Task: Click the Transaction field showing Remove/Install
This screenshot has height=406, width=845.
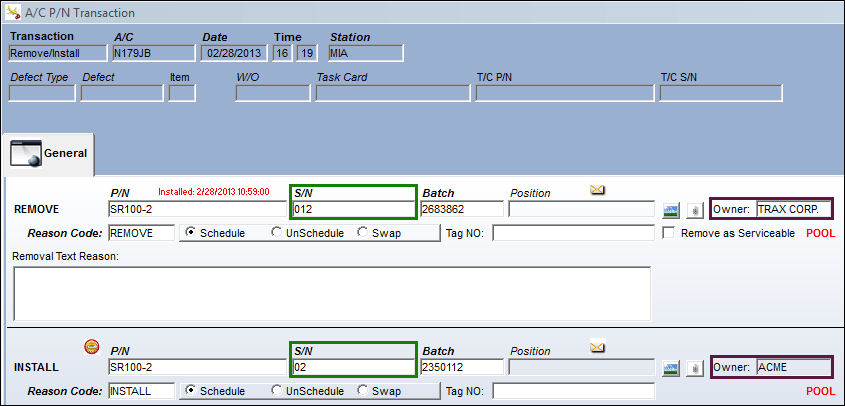Action: [x=58, y=53]
